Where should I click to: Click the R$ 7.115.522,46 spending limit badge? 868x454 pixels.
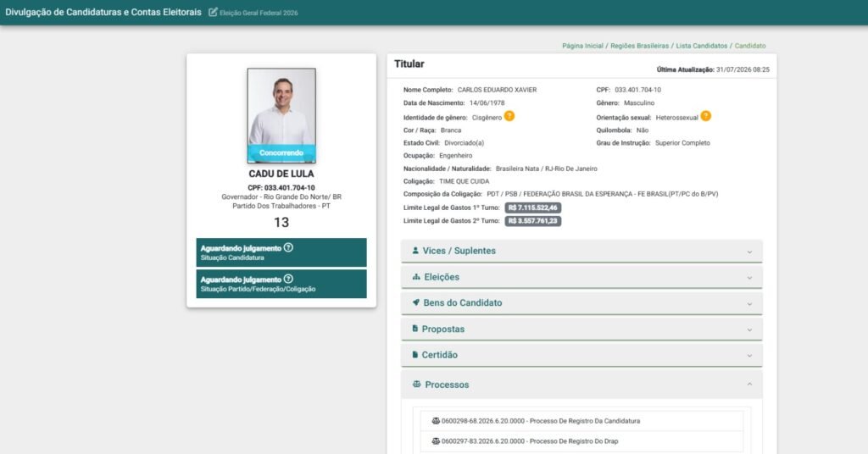[533, 208]
